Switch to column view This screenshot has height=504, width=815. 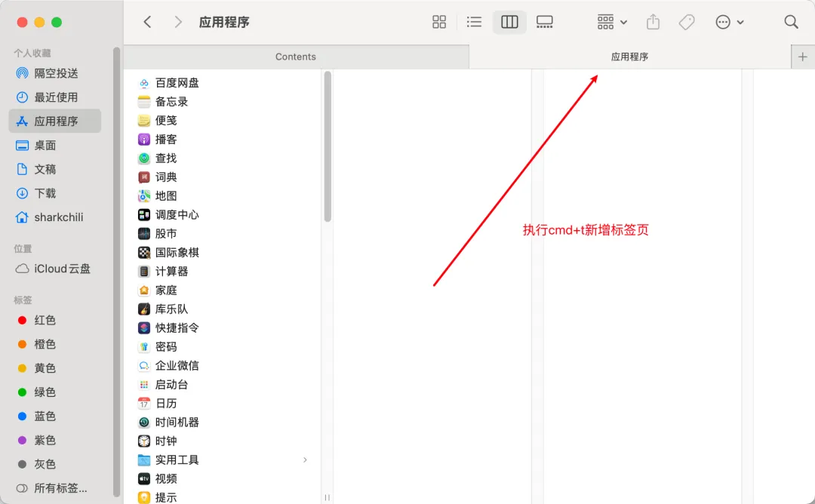509,22
